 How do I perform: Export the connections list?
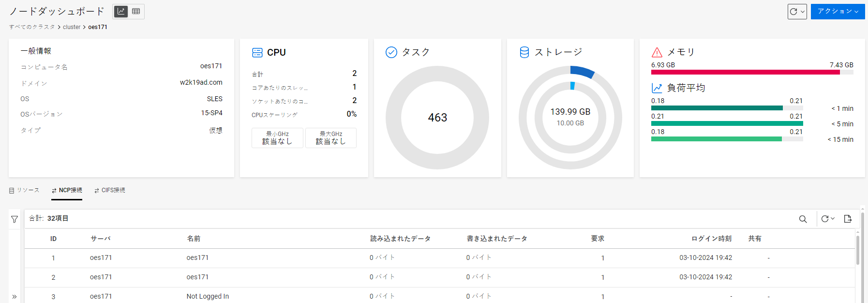coord(848,219)
